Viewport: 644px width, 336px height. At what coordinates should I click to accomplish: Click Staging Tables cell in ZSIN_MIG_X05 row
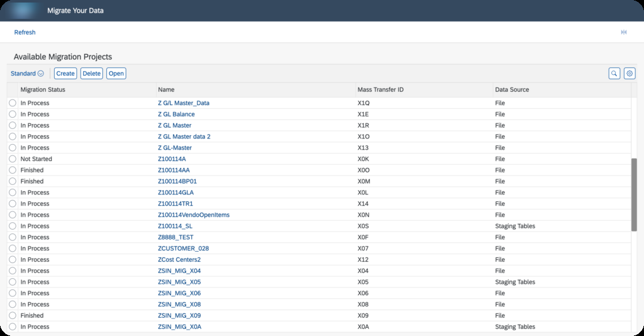click(x=515, y=282)
